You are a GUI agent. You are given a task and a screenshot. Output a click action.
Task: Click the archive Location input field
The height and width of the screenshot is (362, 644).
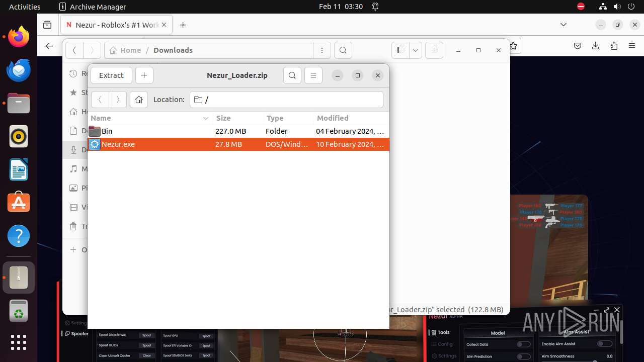287,100
